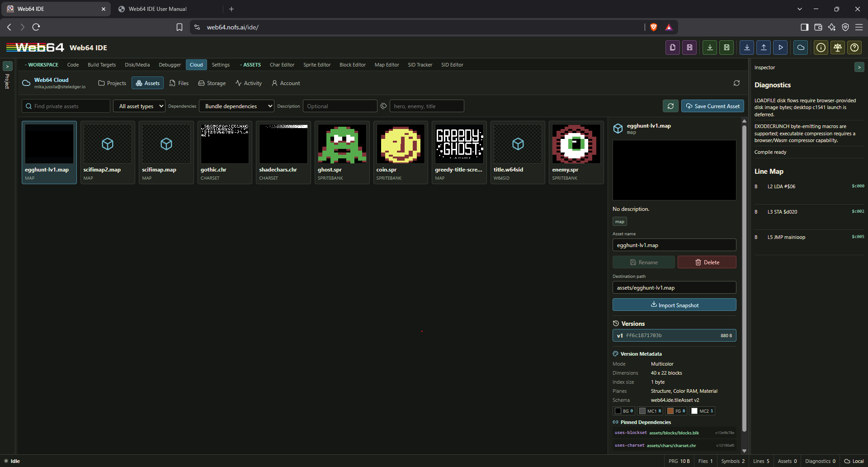Screen dimensions: 868x467
Task: Open the browser tab search chevron
Action: pos(799,9)
